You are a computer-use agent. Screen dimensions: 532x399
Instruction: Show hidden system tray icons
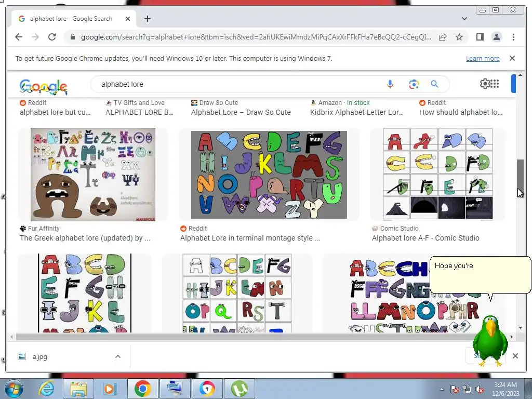(x=442, y=389)
